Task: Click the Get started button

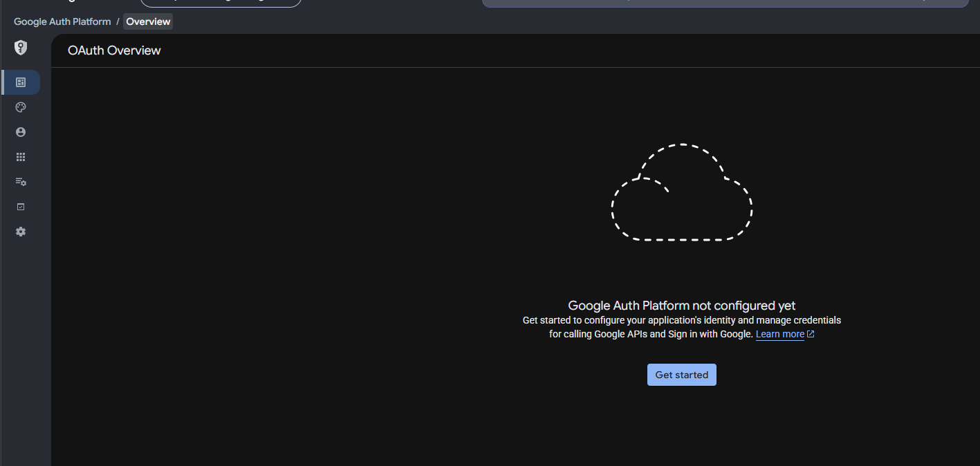Action: point(682,375)
